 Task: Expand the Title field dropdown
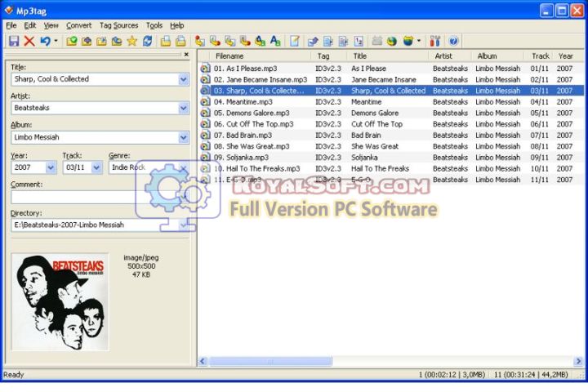tap(184, 79)
